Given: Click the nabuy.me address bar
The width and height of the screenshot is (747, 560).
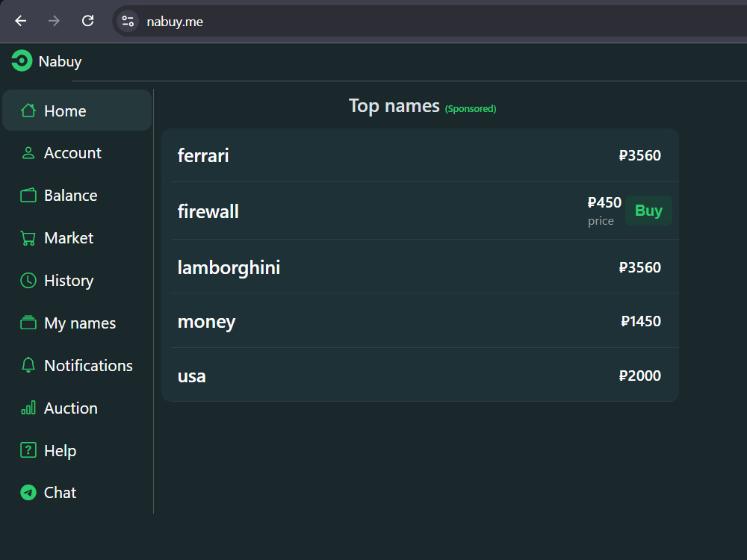Looking at the screenshot, I should point(429,22).
